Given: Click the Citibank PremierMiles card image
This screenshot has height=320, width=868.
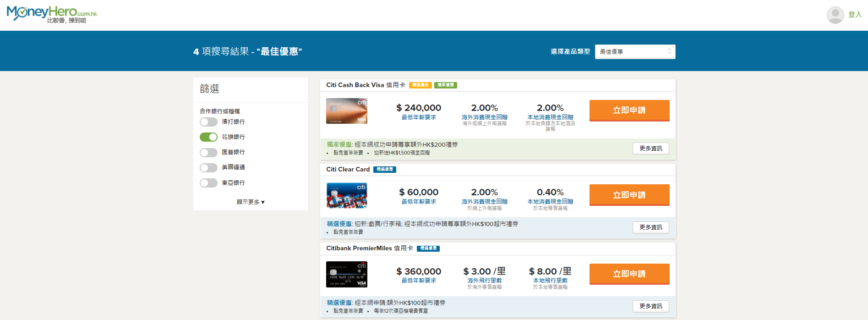Looking at the screenshot, I should 347,274.
